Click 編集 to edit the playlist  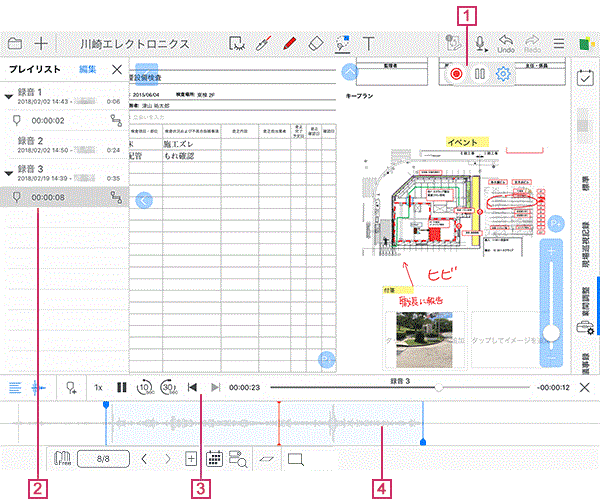(88, 69)
